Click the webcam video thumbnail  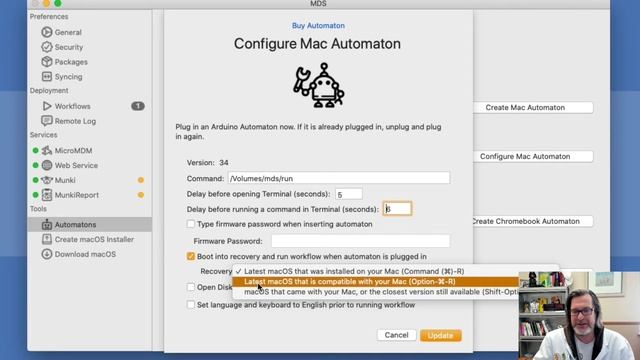(579, 316)
